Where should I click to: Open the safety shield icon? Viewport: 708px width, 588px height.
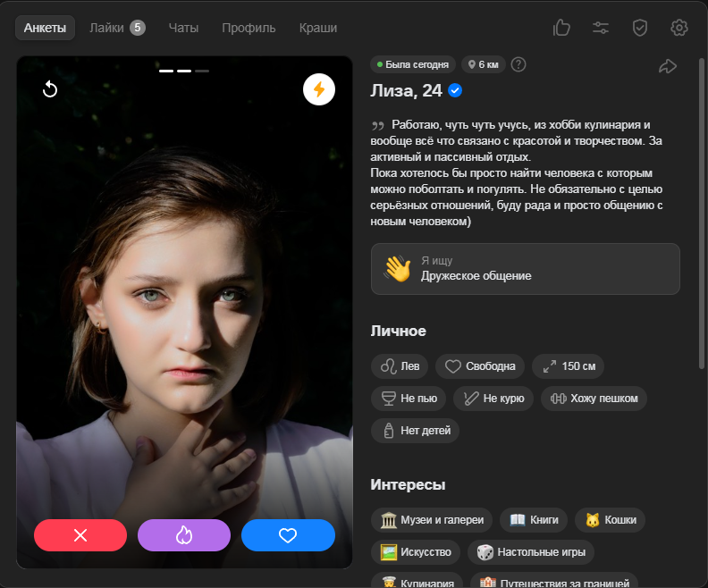pyautogui.click(x=640, y=28)
